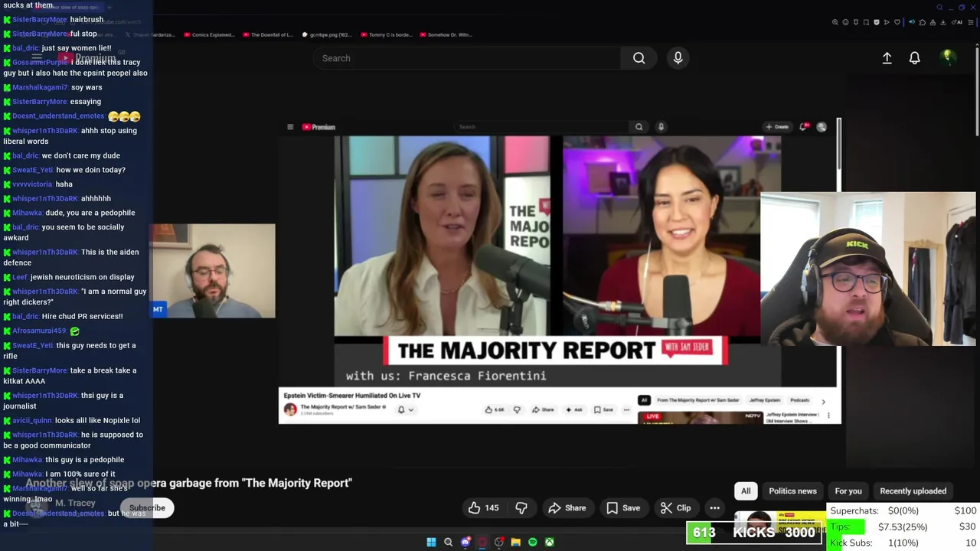Screen dimensions: 980x551
Task: Click into the YouTube Search field
Action: click(x=467, y=58)
